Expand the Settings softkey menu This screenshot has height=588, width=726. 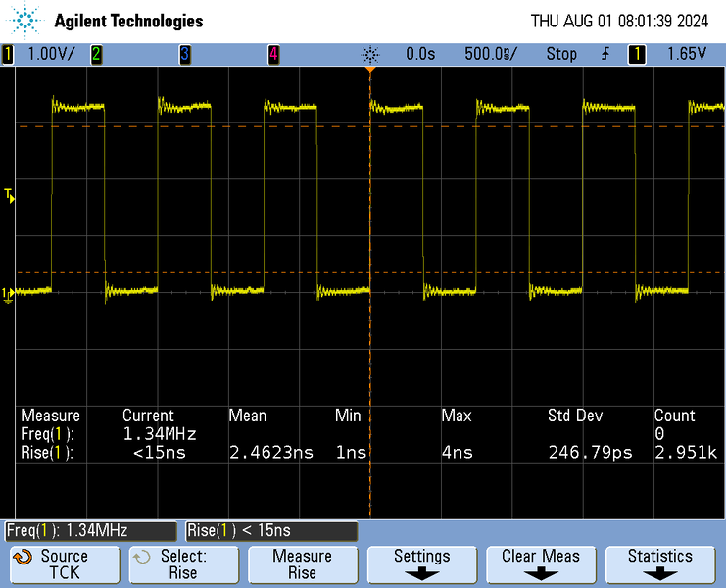coord(421,564)
